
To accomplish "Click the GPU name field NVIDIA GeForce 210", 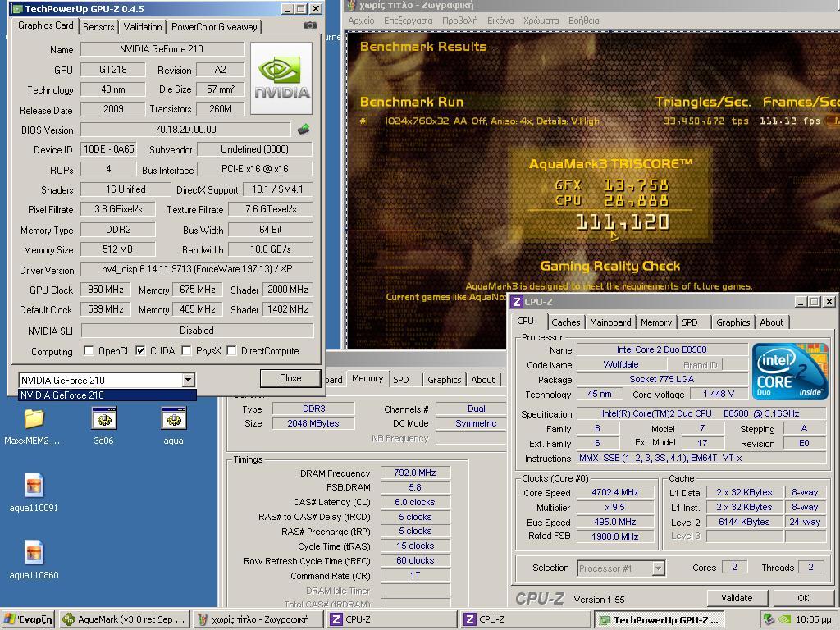I will [x=162, y=48].
